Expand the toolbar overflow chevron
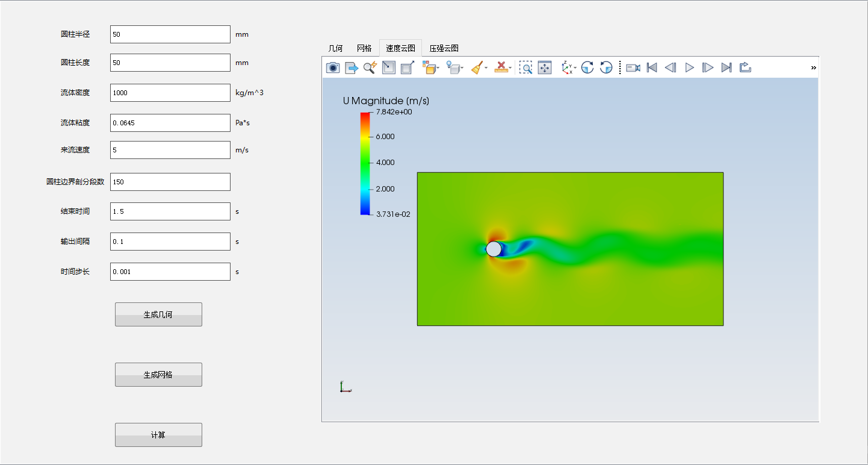The image size is (868, 465). tap(814, 67)
